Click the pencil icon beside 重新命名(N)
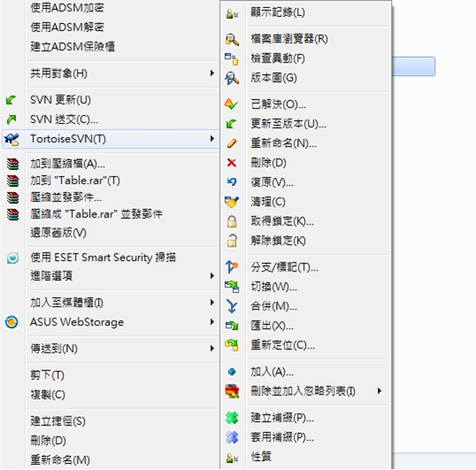This screenshot has height=470, width=476. (231, 143)
